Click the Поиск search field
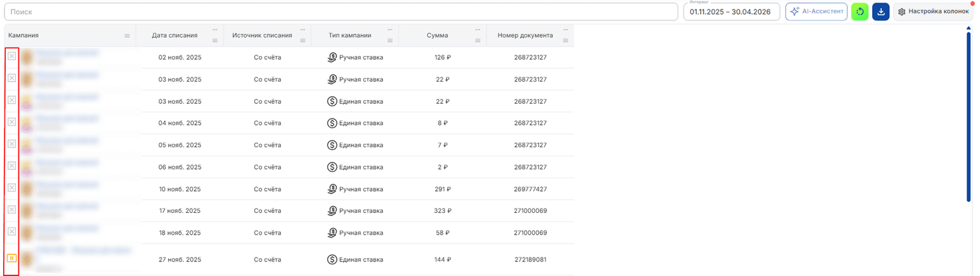The width and height of the screenshot is (980, 276). pyautogui.click(x=341, y=11)
